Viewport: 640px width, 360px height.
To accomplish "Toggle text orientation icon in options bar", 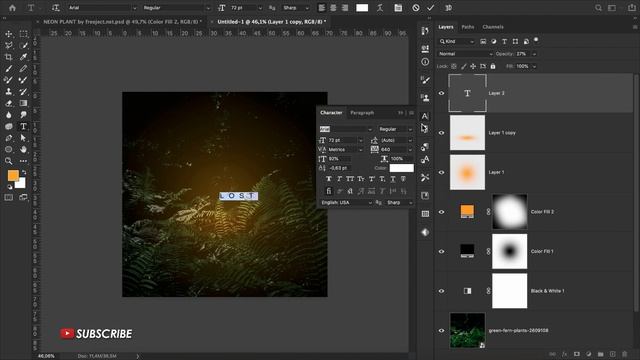I will click(56, 8).
